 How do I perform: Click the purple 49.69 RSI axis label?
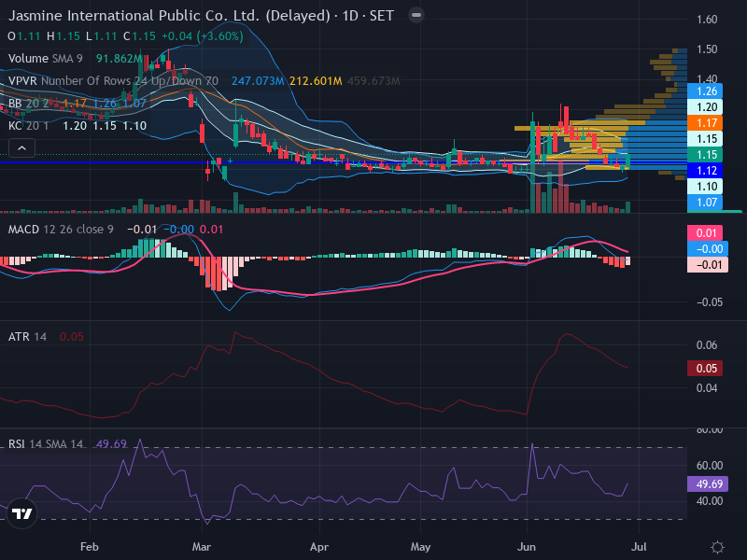click(x=708, y=483)
